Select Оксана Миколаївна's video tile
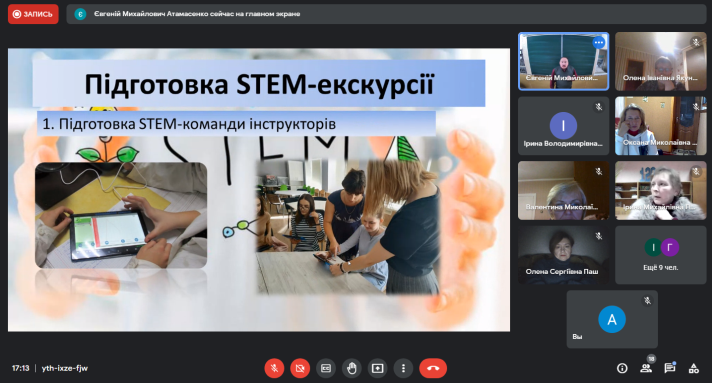 pyautogui.click(x=661, y=126)
